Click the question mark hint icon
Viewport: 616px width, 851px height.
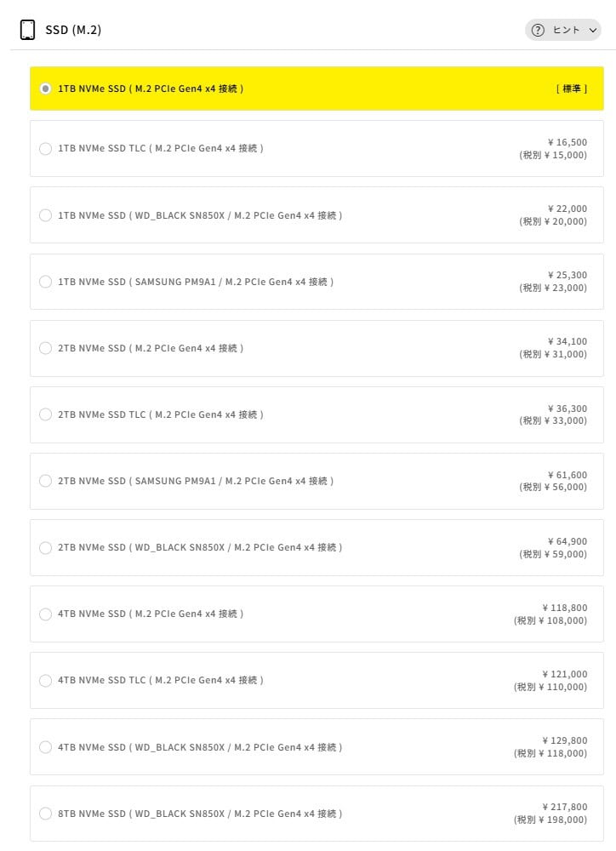(538, 30)
